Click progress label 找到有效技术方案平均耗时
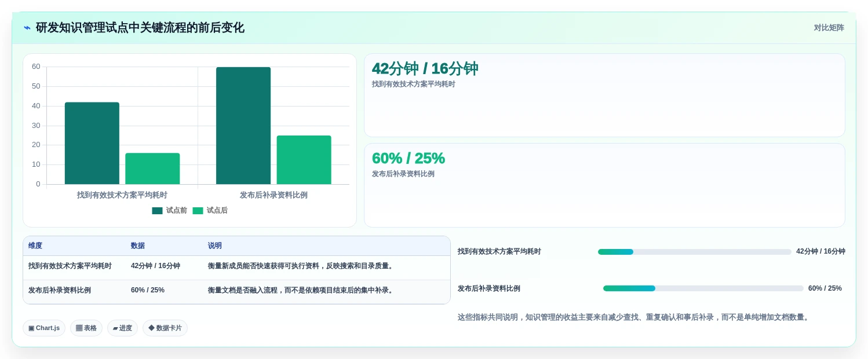Viewport: 868px width, 359px height. click(x=499, y=252)
